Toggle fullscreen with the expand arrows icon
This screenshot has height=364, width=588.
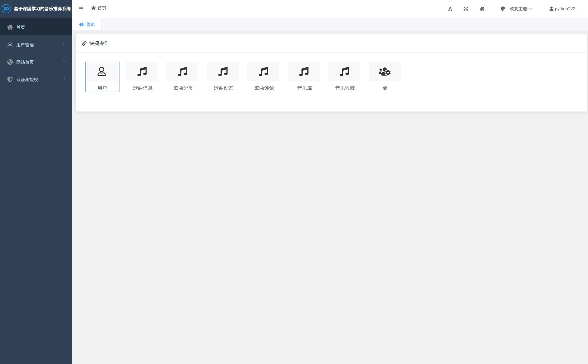(466, 9)
